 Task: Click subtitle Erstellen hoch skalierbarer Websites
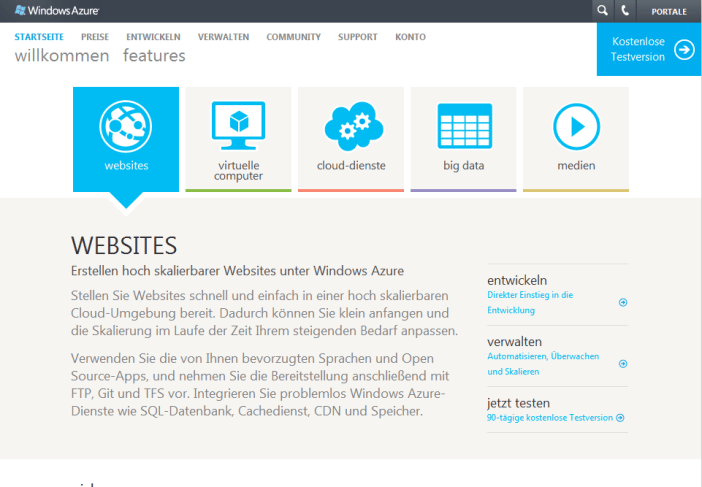(237, 271)
